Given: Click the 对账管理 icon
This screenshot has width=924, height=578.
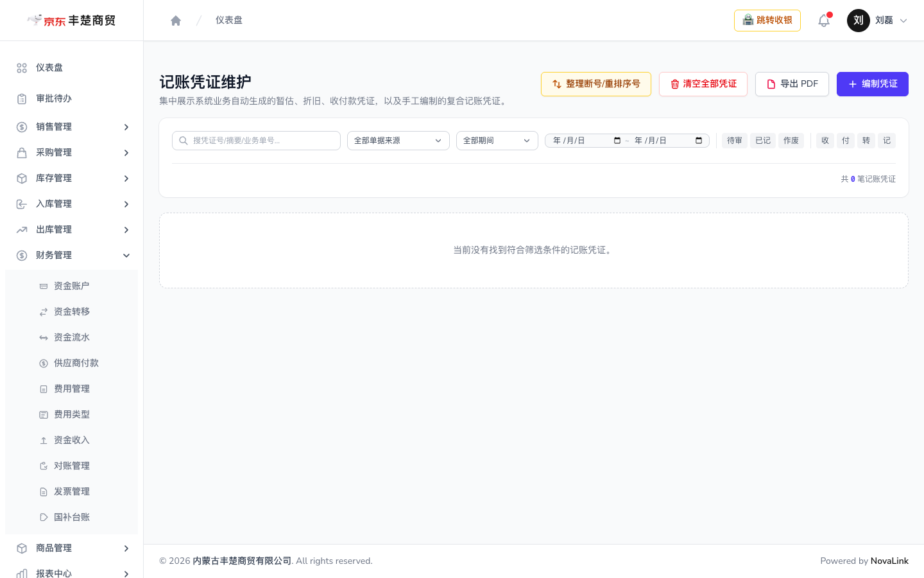Looking at the screenshot, I should tap(44, 466).
